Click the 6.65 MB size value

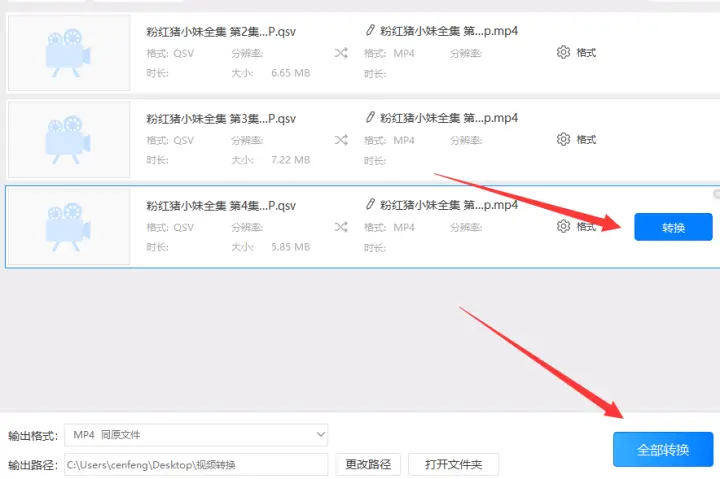(x=291, y=73)
